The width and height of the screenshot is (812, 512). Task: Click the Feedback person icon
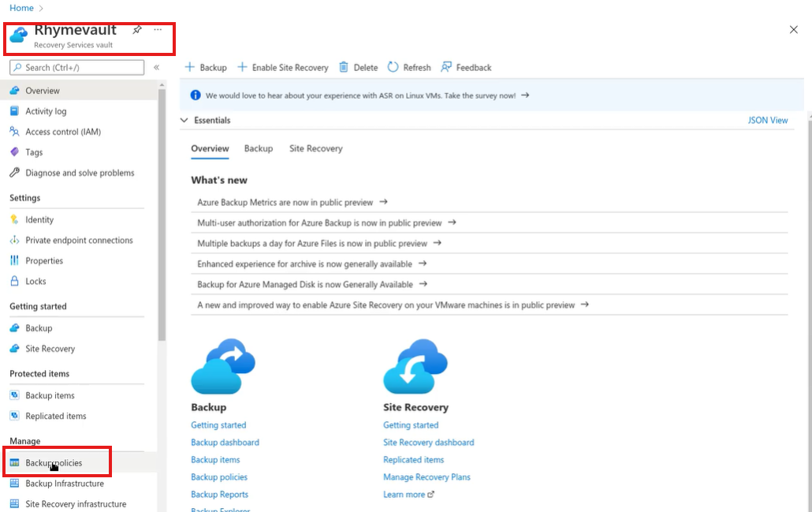point(446,67)
